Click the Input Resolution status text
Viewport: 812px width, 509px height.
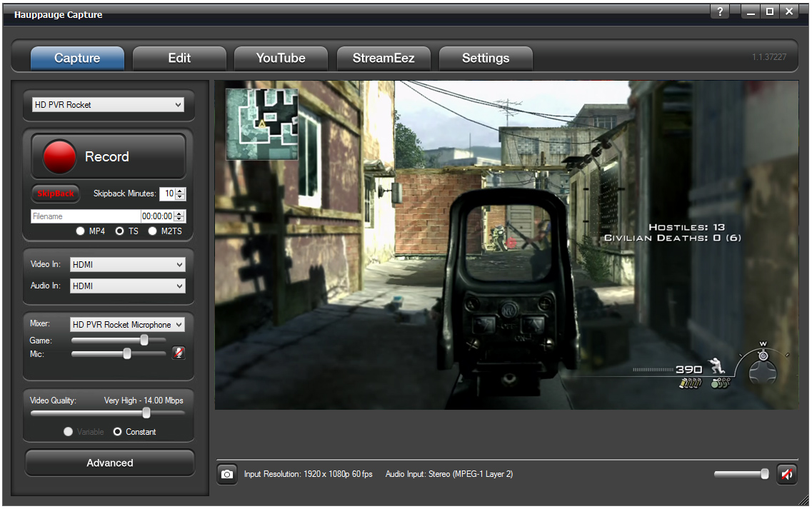[308, 474]
